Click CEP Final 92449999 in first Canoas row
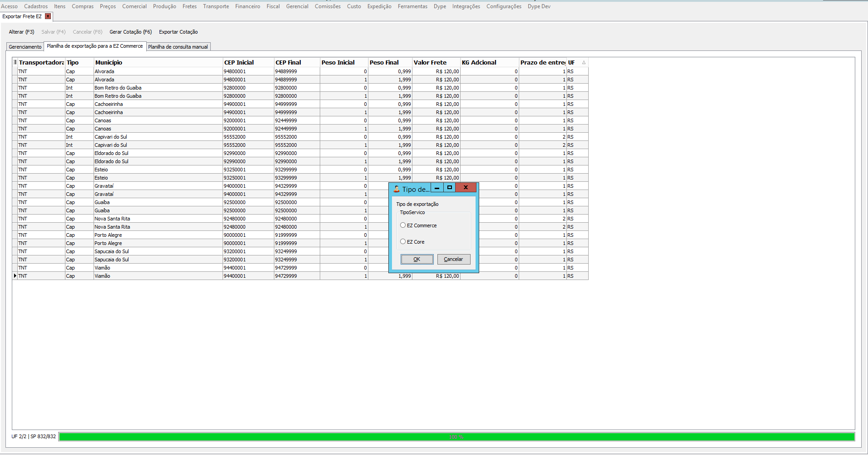The height and width of the screenshot is (455, 868). [297, 120]
